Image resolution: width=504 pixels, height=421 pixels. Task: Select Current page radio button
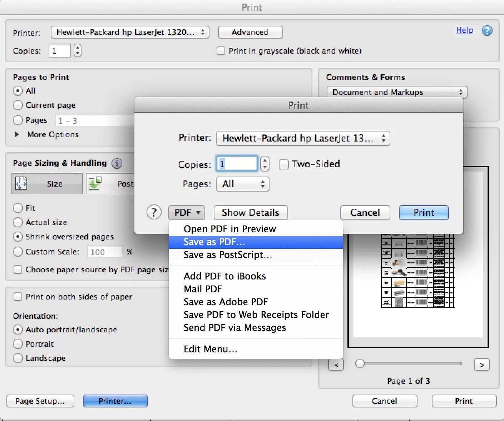[18, 105]
